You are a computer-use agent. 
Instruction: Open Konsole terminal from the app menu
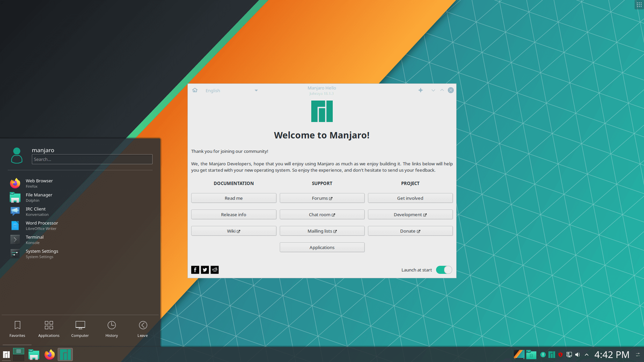(x=35, y=239)
